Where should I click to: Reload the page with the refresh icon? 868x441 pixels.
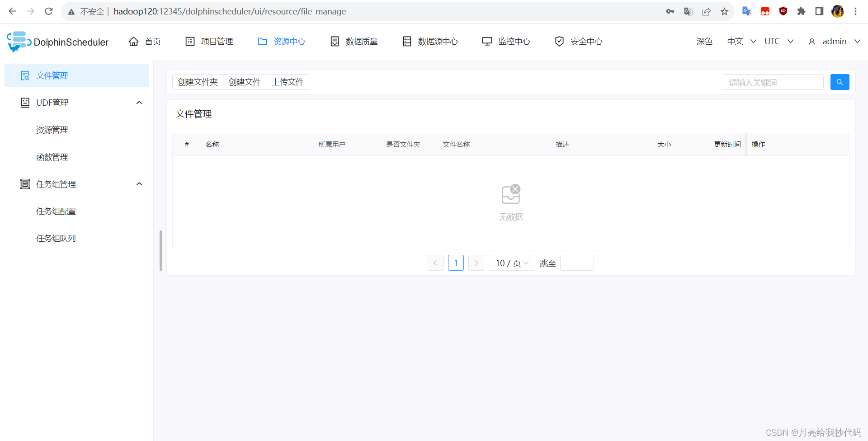[49, 11]
